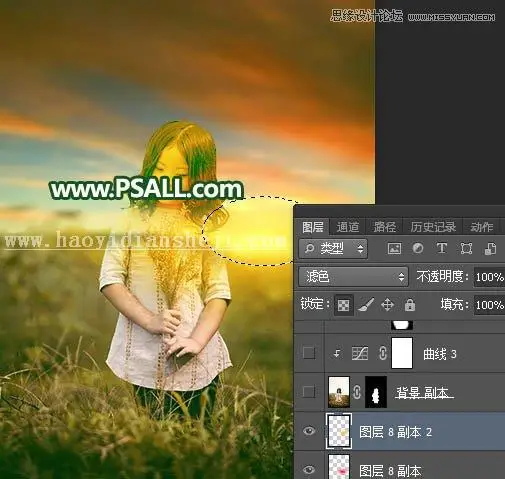This screenshot has width=505, height=479.
Task: Select the 曲线 3 white layer mask
Action: point(402,353)
